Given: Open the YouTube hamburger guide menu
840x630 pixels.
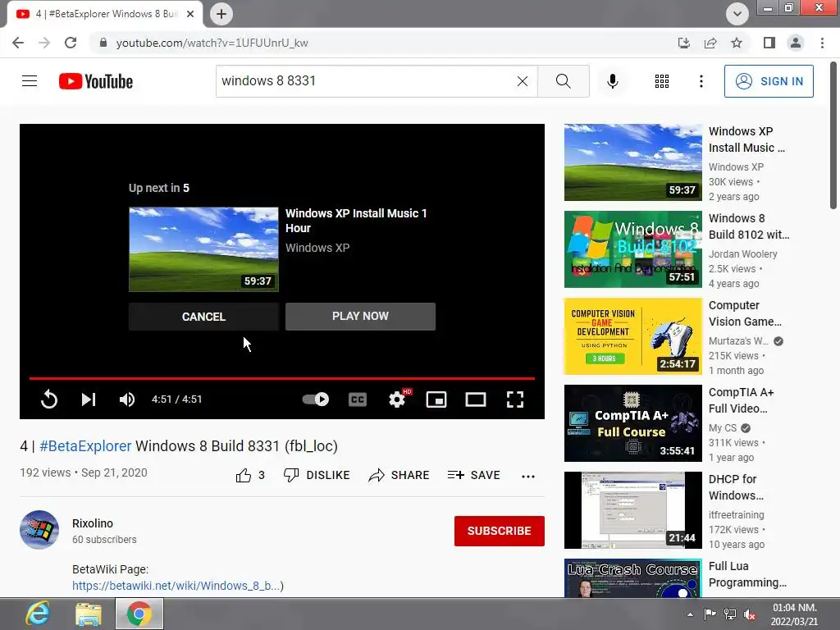Looking at the screenshot, I should click(30, 81).
